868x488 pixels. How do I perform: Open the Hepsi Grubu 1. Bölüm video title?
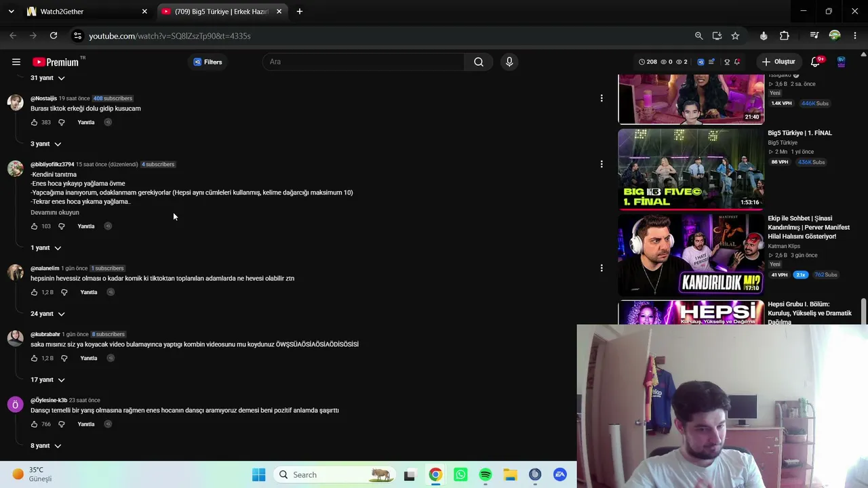coord(810,312)
